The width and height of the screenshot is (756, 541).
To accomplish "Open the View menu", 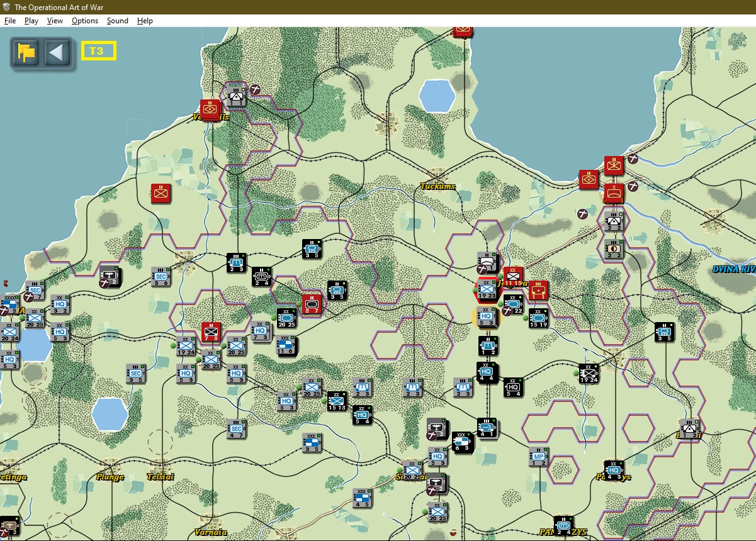I will [x=55, y=21].
